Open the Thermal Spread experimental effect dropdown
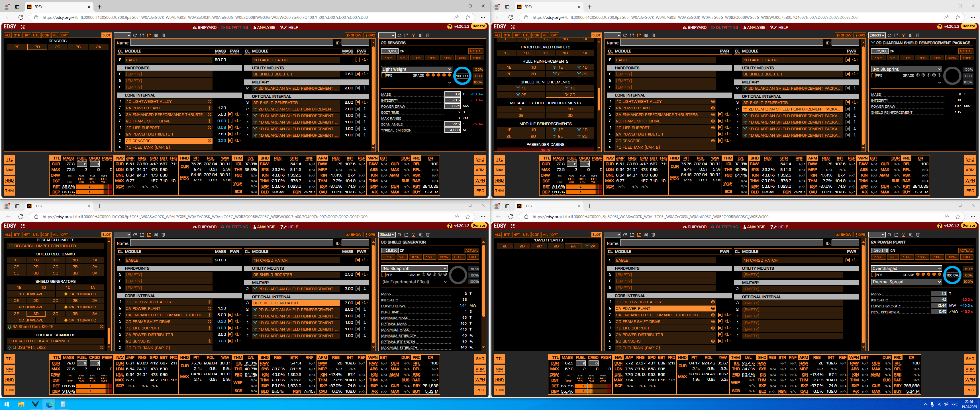Screen dimensions: 980x410 pyautogui.click(x=906, y=282)
